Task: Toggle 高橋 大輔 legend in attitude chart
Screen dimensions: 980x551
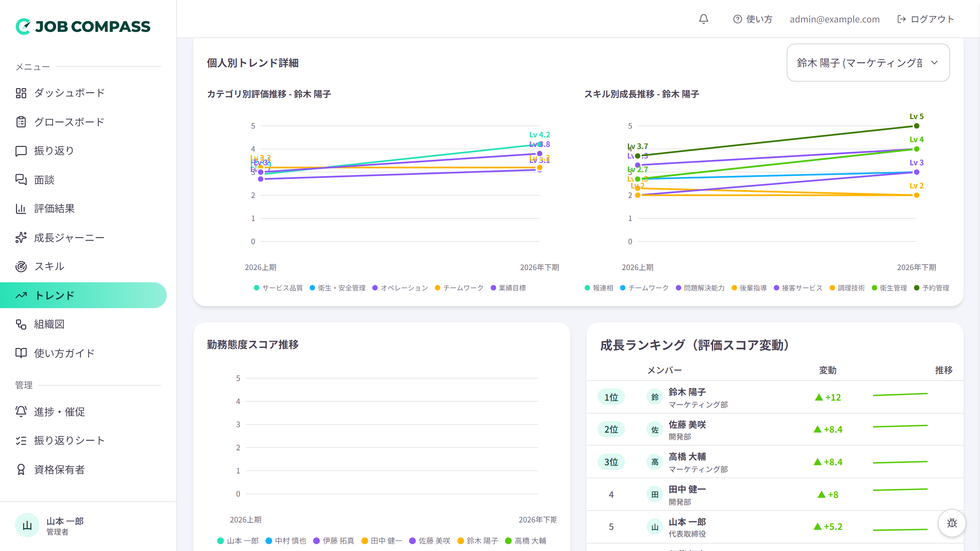Action: coord(525,541)
